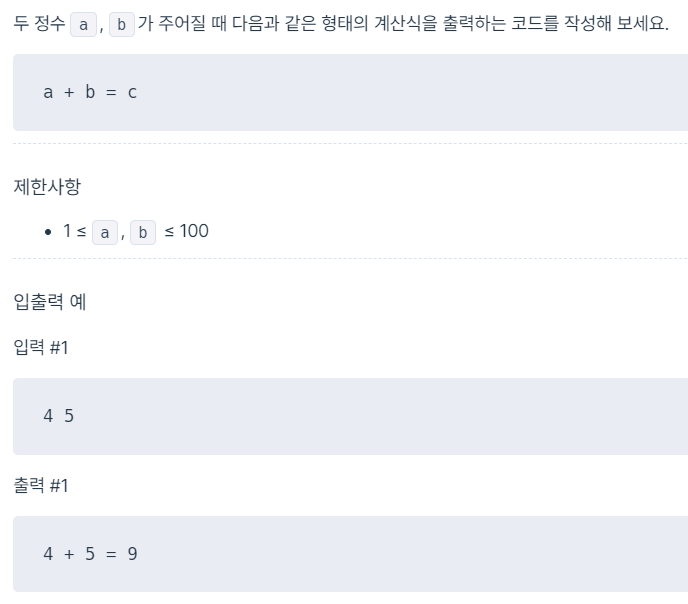Screen dimensions: 688x604
Task: Click the number 4 in input example
Action: pyautogui.click(x=48, y=416)
